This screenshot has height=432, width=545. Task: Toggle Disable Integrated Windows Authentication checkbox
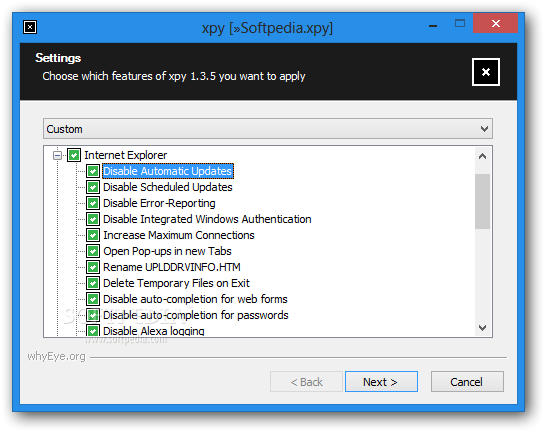point(93,219)
